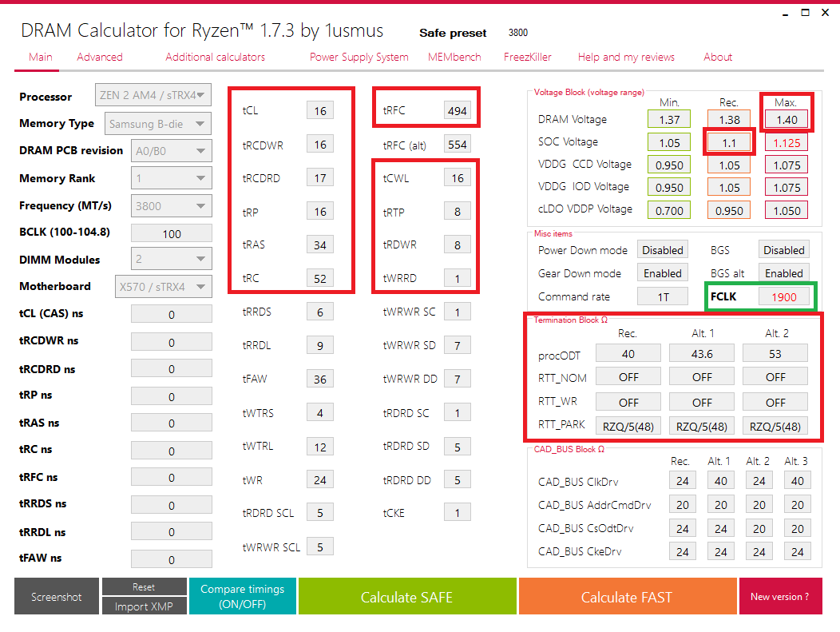
Task: Open the Memory Type dropdown showing Samsung B-die
Action: (x=157, y=123)
